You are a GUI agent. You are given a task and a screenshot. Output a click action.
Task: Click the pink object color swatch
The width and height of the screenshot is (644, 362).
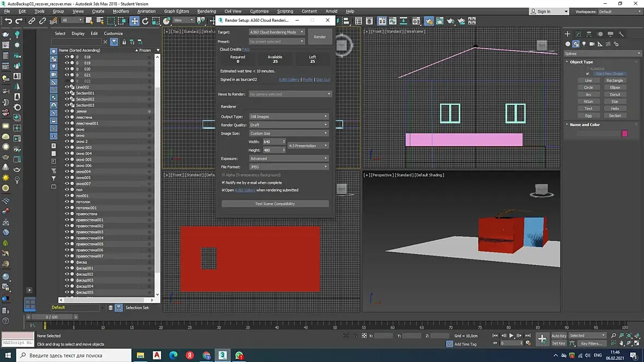624,134
